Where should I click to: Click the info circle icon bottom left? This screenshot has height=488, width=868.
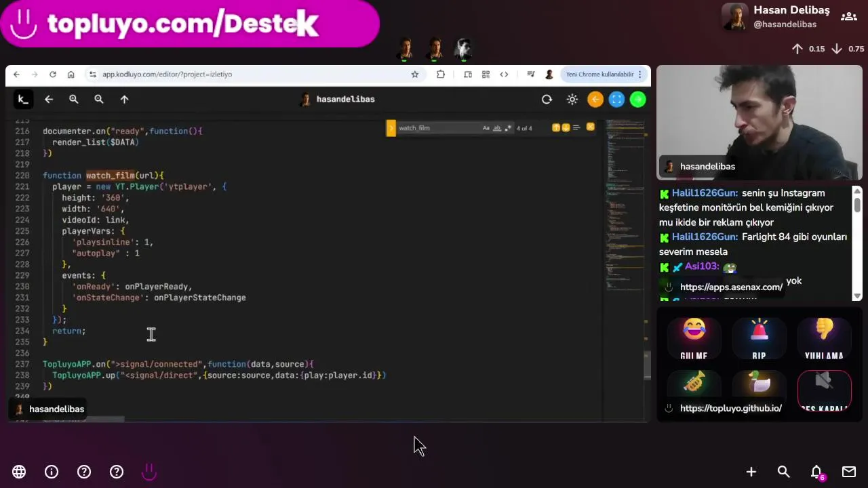52,472
